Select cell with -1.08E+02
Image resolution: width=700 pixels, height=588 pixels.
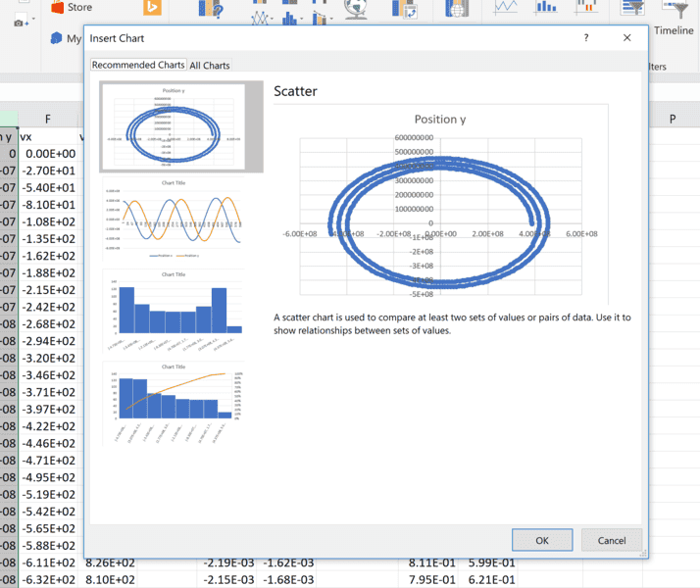click(48, 221)
